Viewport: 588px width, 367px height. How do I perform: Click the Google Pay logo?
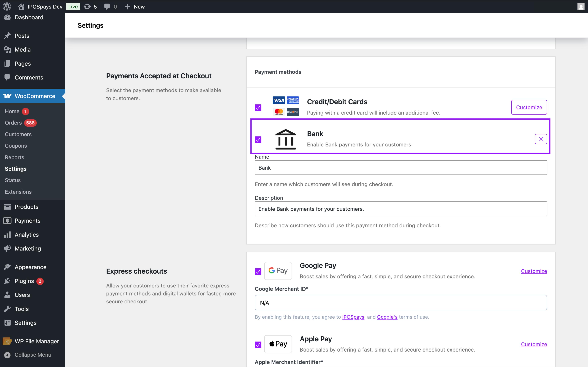[278, 271]
